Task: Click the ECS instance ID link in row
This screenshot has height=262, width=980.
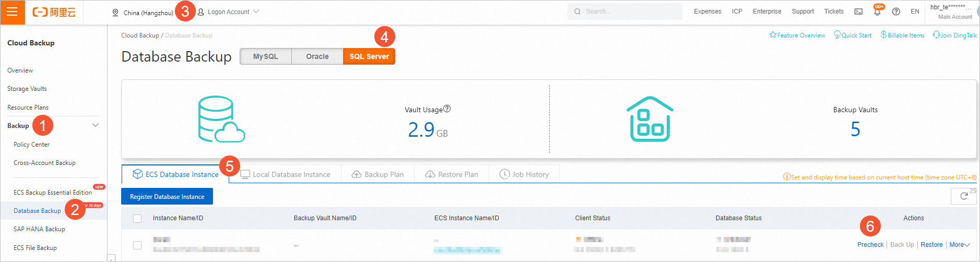Action: tap(468, 251)
